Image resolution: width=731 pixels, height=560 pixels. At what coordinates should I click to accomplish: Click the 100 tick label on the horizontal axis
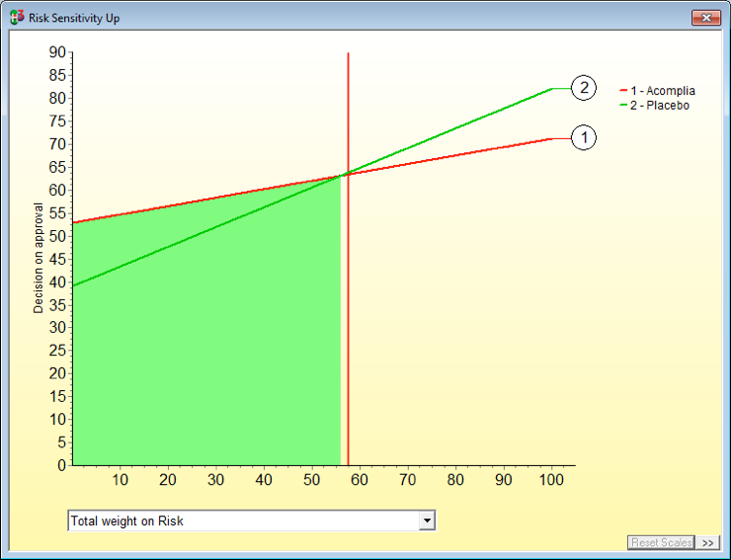pos(550,480)
